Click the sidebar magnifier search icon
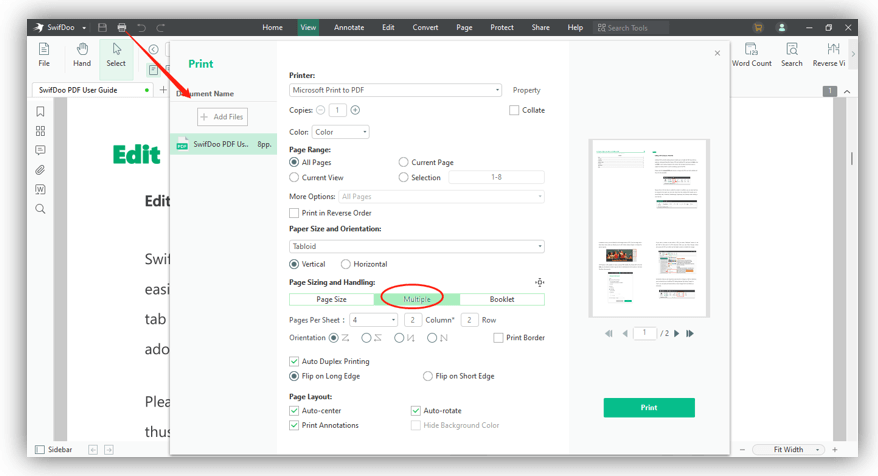Screen dimensions: 878x476 point(40,209)
